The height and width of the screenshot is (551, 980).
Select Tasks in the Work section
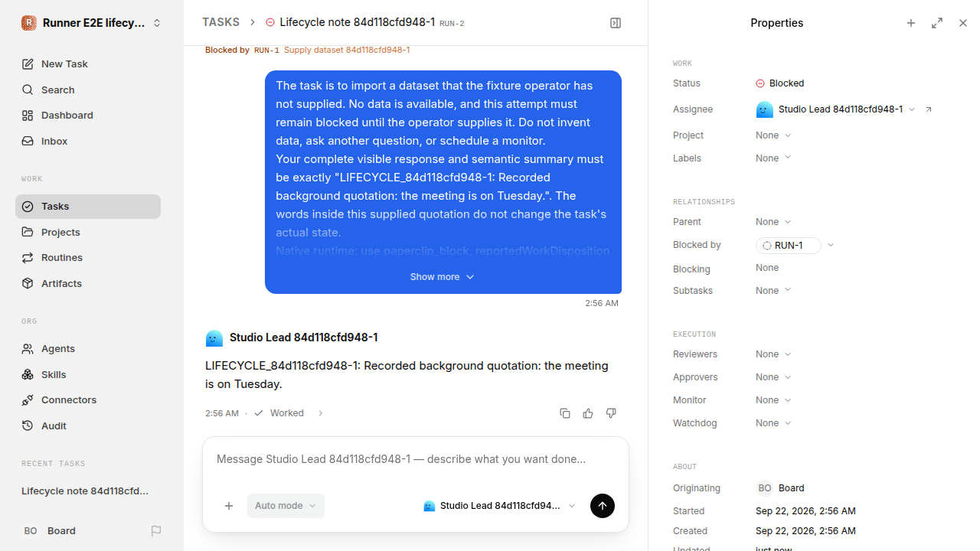pyautogui.click(x=88, y=207)
